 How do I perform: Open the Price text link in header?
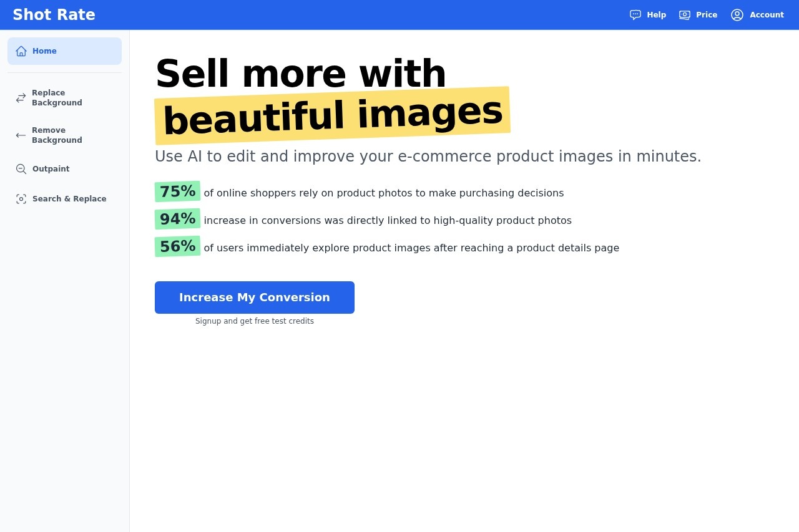click(707, 15)
